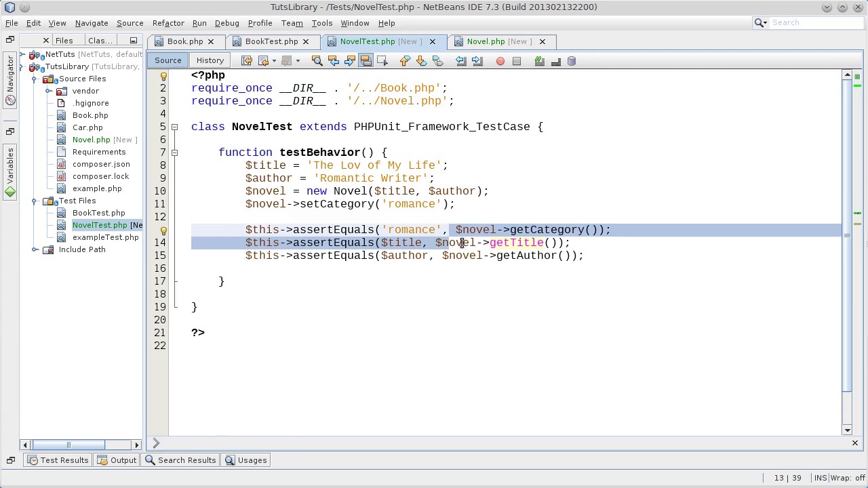Click the red Start Macro Recording icon
Screen dimensions: 868x488
point(500,61)
